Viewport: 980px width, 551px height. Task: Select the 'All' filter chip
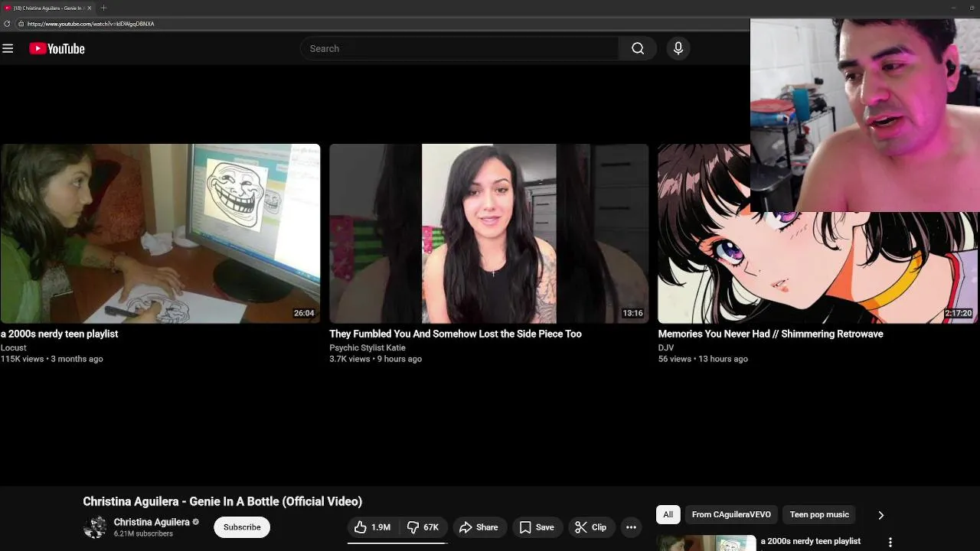(x=668, y=515)
